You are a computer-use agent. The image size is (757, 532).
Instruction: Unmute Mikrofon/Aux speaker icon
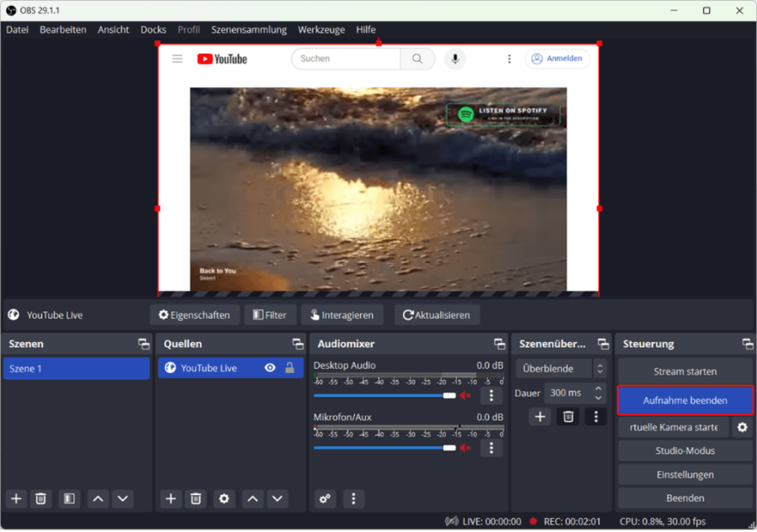(465, 448)
